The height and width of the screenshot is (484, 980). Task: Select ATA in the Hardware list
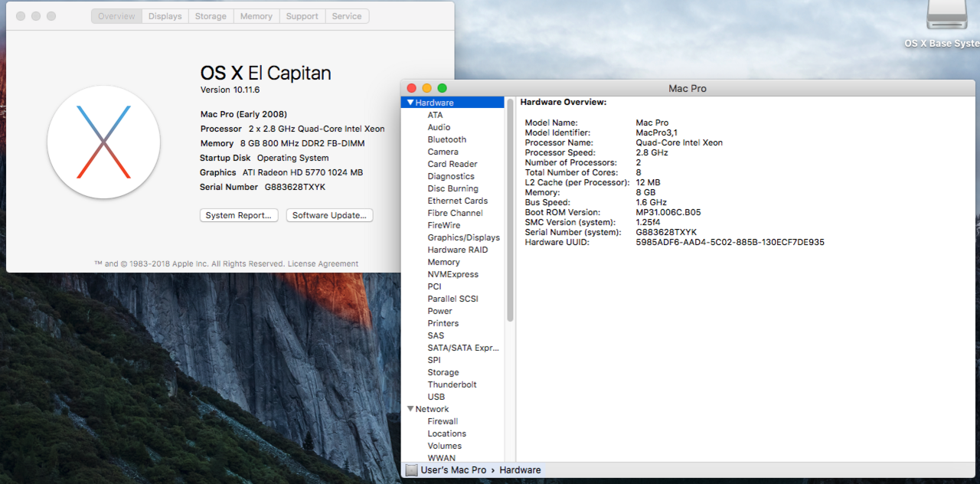(435, 115)
